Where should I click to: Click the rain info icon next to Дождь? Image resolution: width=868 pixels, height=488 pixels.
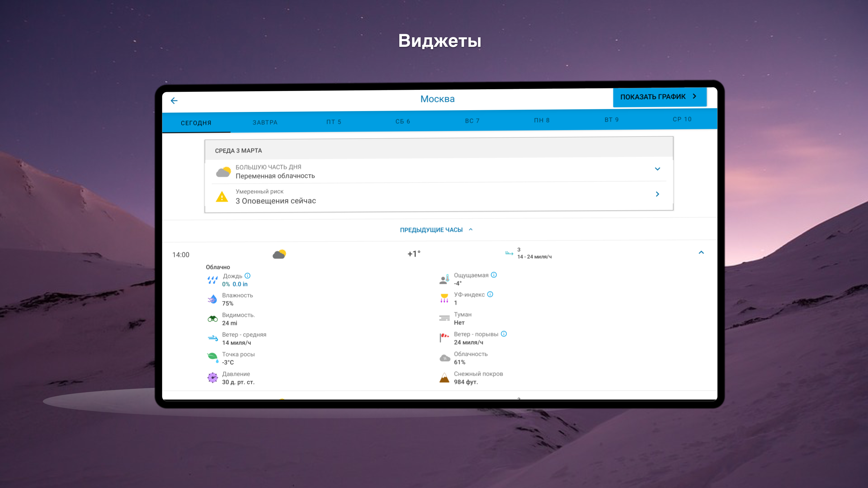coord(248,276)
